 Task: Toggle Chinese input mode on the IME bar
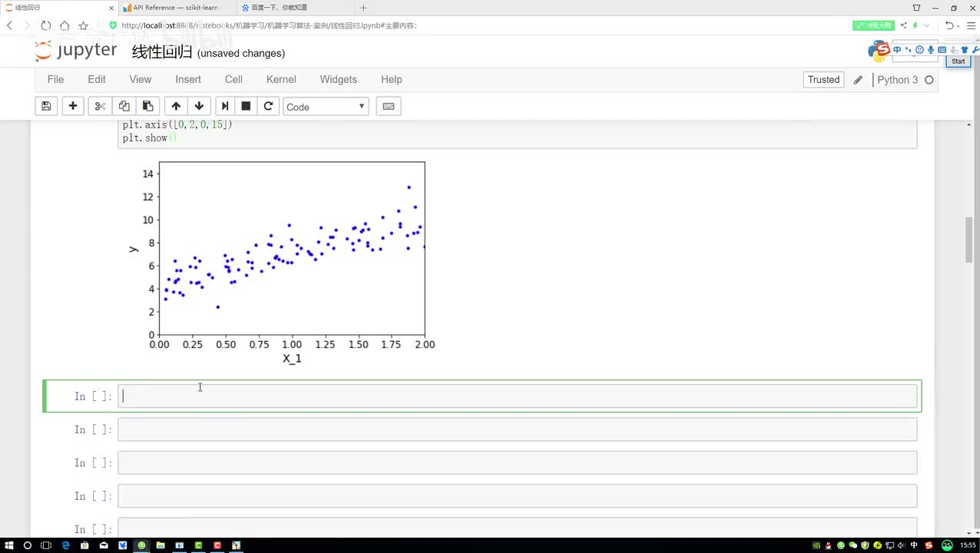pyautogui.click(x=897, y=50)
